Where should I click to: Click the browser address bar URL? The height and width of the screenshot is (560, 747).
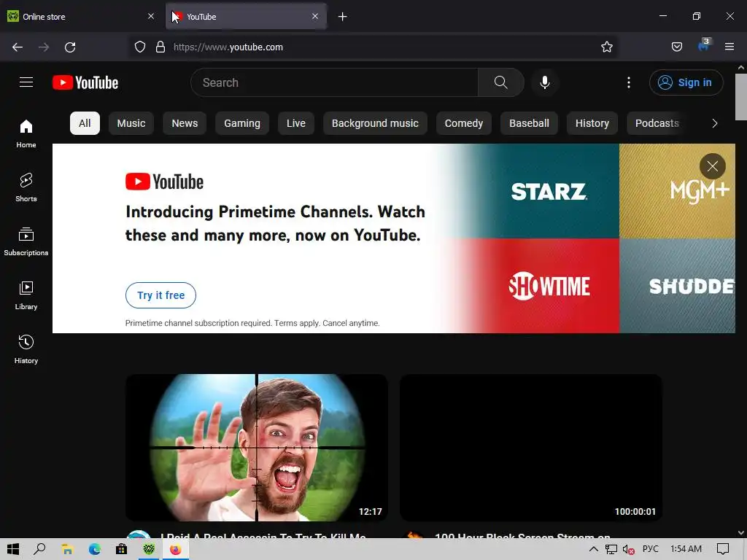click(x=374, y=47)
